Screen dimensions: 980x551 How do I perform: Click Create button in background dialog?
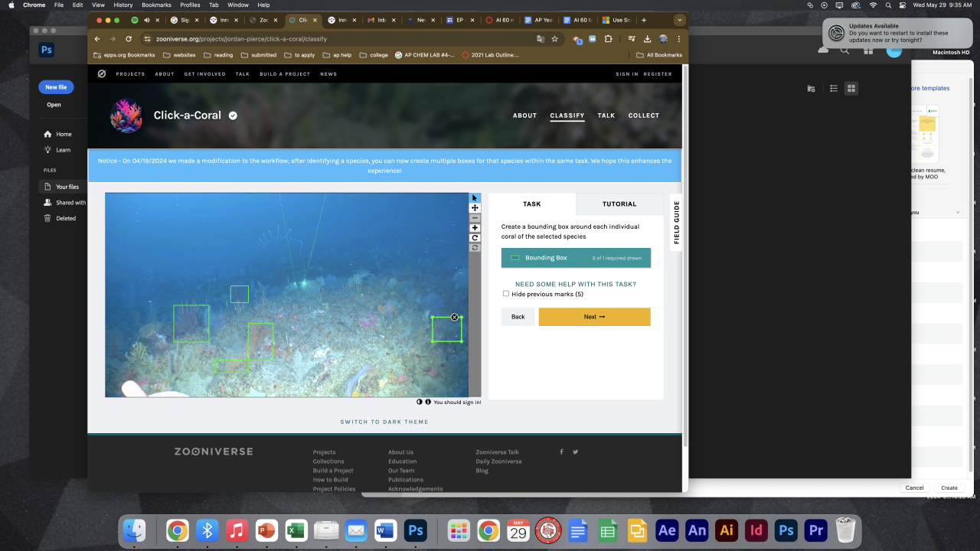949,487
